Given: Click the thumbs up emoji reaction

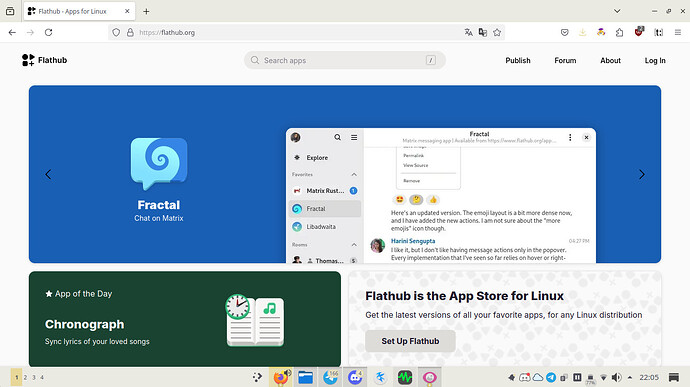Looking at the screenshot, I should 433,200.
